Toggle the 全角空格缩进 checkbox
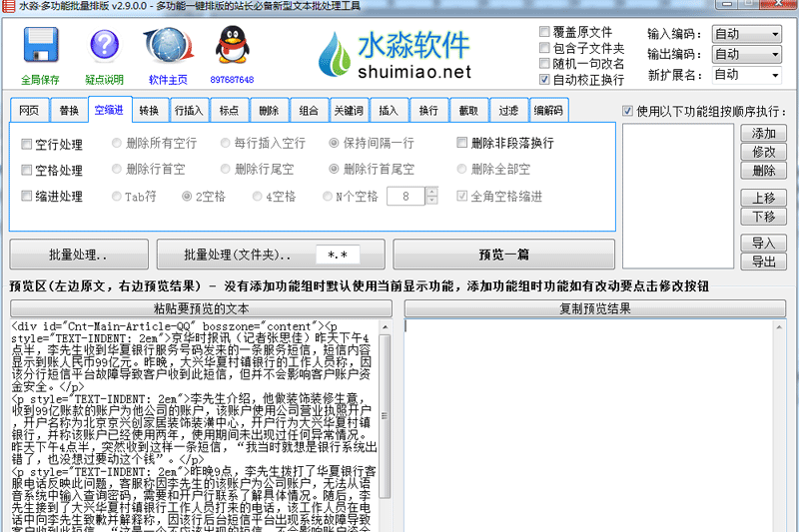799x532 pixels. pos(462,196)
